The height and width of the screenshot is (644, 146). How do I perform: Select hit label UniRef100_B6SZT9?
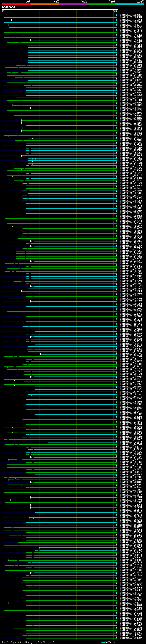coord(131,77)
